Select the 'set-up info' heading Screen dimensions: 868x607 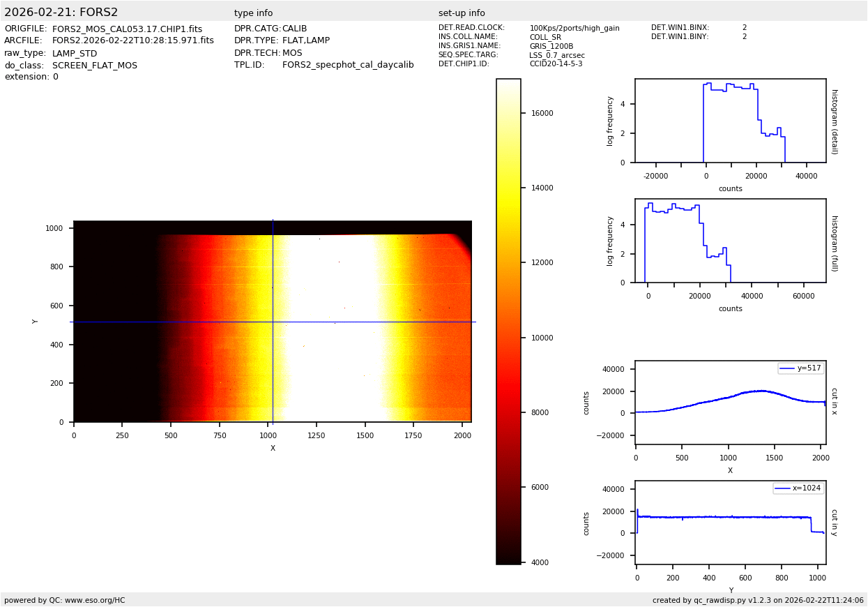tap(462, 13)
